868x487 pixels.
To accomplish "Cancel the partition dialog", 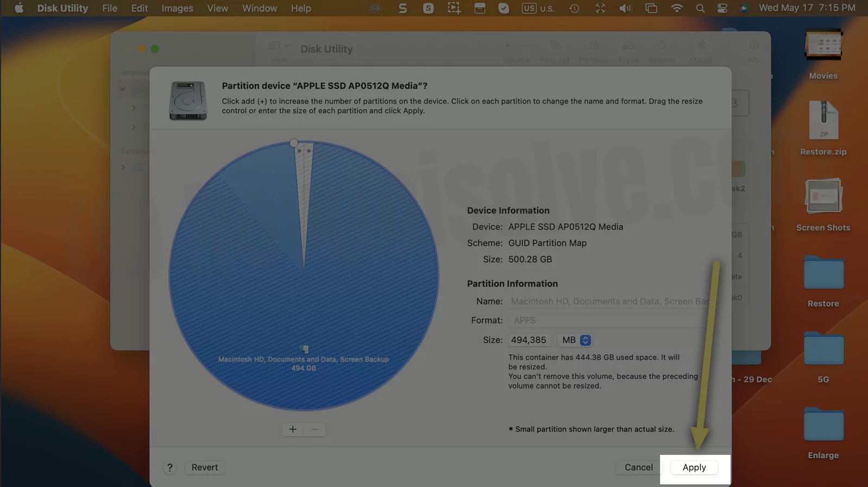I will point(638,467).
